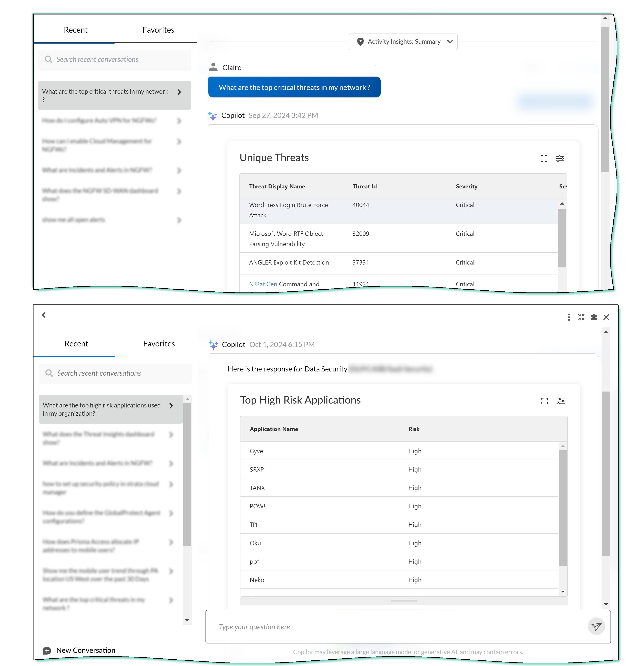Open filter settings for Top High Risk Applications
The height and width of the screenshot is (666, 644).
pos(560,401)
